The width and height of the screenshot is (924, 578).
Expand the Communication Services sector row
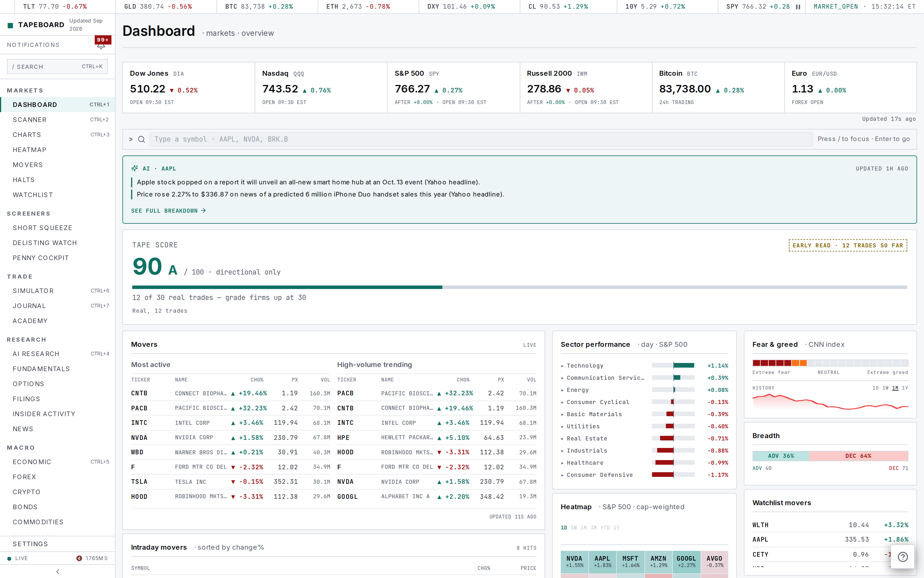644,378
